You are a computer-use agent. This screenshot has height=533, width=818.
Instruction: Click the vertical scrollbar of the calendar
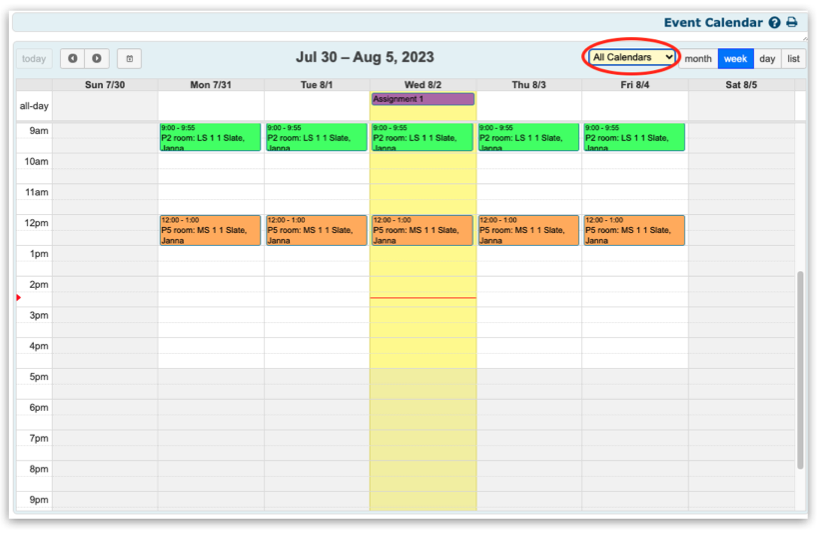(800, 370)
